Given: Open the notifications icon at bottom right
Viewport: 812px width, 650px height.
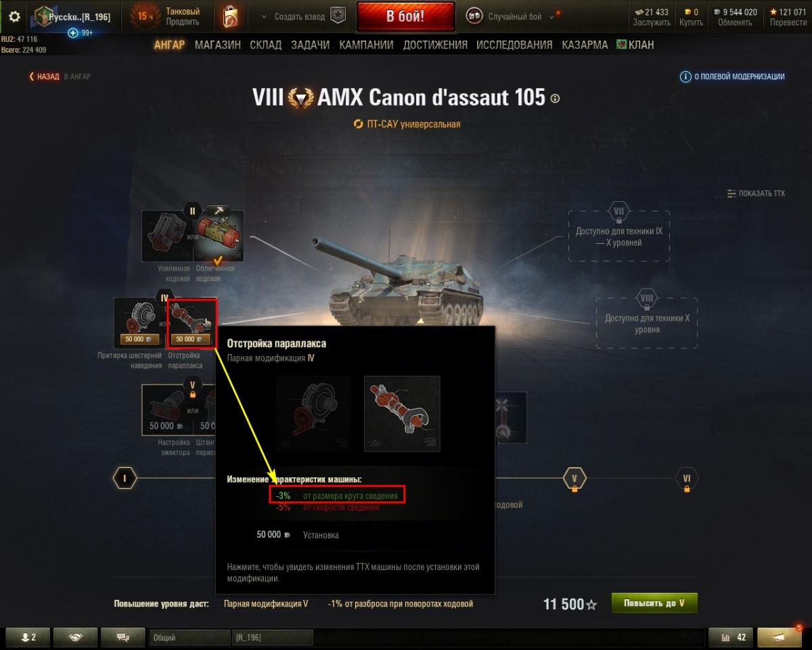Looking at the screenshot, I should (x=780, y=637).
